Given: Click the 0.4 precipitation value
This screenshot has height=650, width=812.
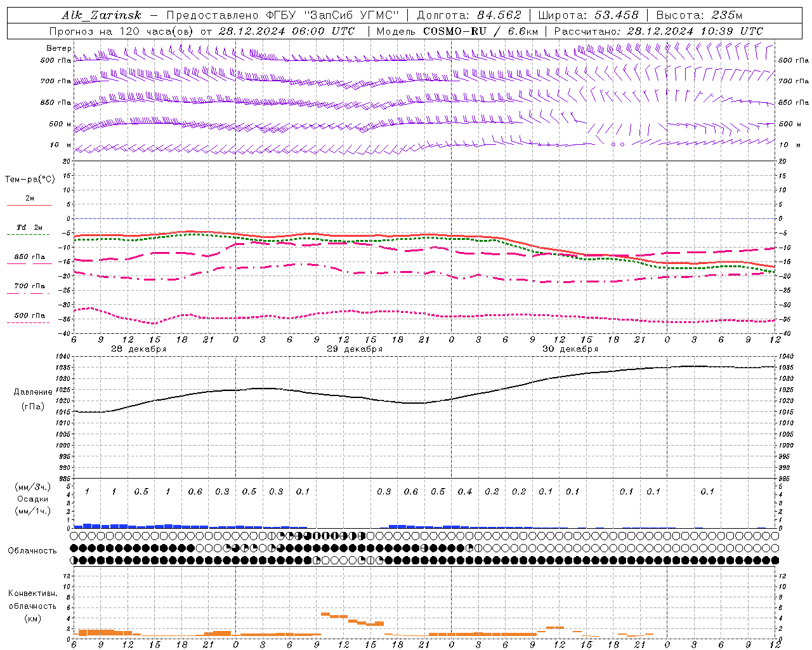Looking at the screenshot, I should 465,492.
